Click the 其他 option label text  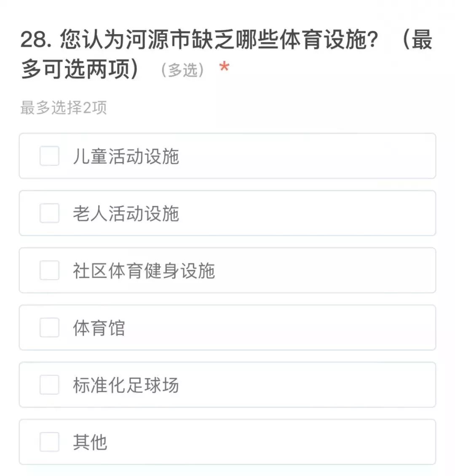click(x=90, y=442)
